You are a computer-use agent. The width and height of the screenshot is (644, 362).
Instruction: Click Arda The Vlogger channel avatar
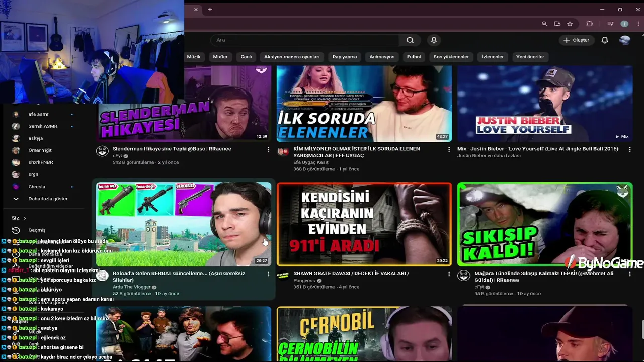pyautogui.click(x=102, y=276)
